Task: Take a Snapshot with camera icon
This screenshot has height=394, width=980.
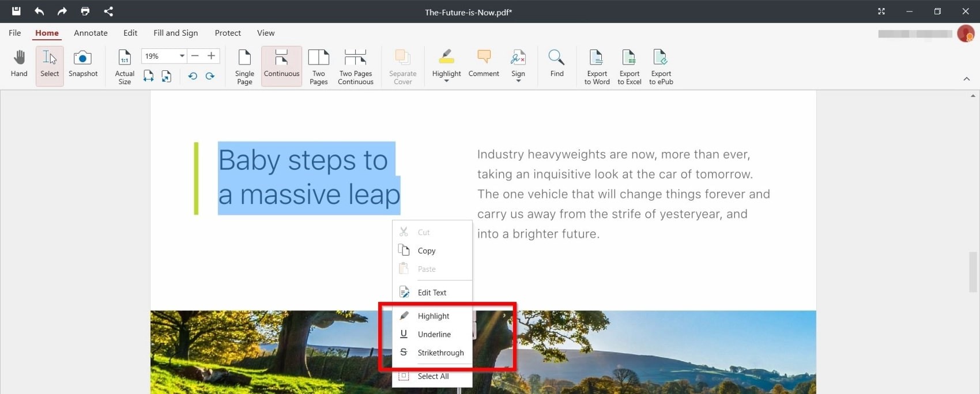Action: click(83, 64)
